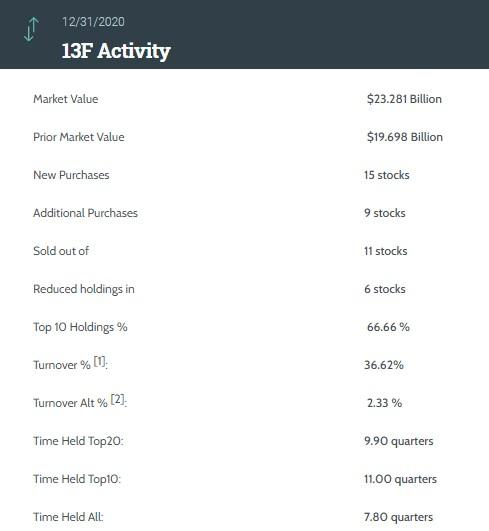The height and width of the screenshot is (531, 489).
Task: Click the 12/31/2020 date label
Action: click(x=93, y=22)
